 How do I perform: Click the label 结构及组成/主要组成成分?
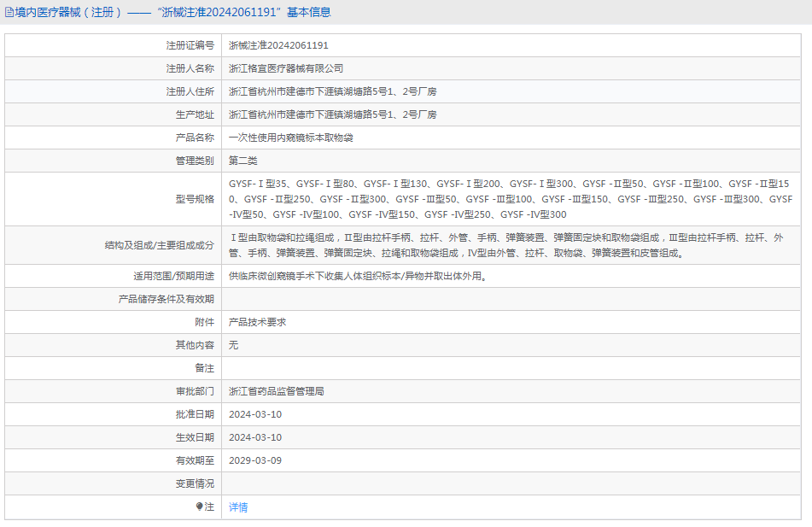tap(160, 245)
